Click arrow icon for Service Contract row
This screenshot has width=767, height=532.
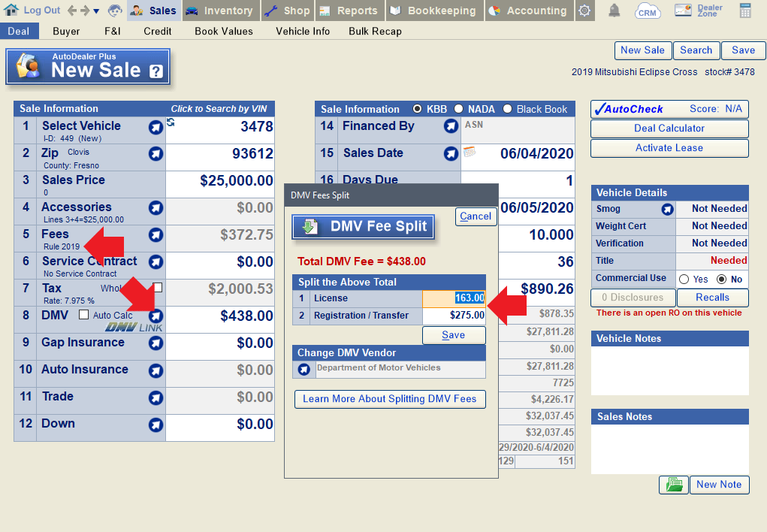[156, 261]
